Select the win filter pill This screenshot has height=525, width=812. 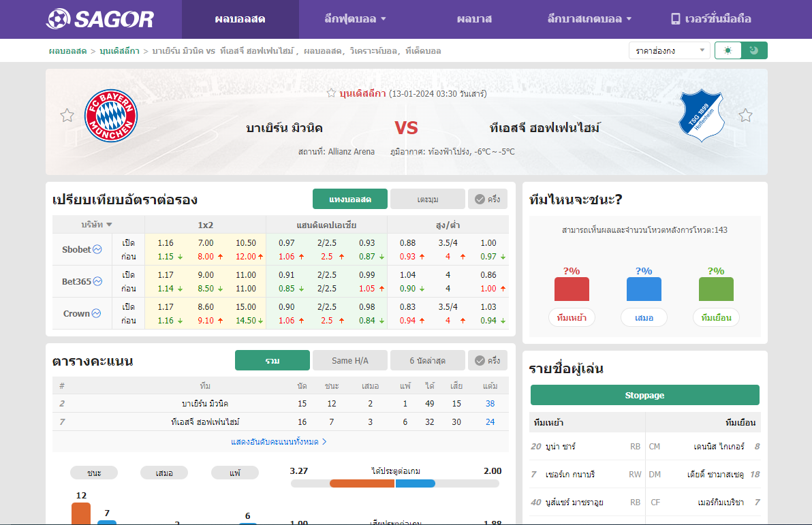point(94,473)
